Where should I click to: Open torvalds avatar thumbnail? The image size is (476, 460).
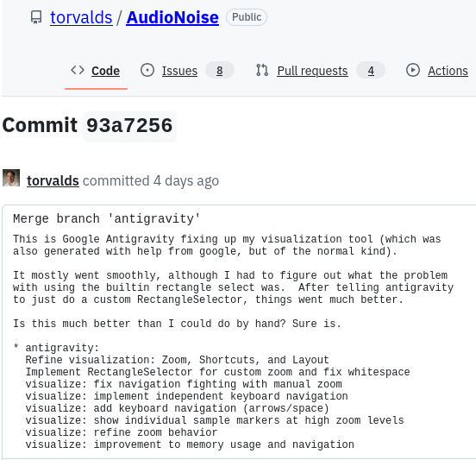[x=11, y=178]
